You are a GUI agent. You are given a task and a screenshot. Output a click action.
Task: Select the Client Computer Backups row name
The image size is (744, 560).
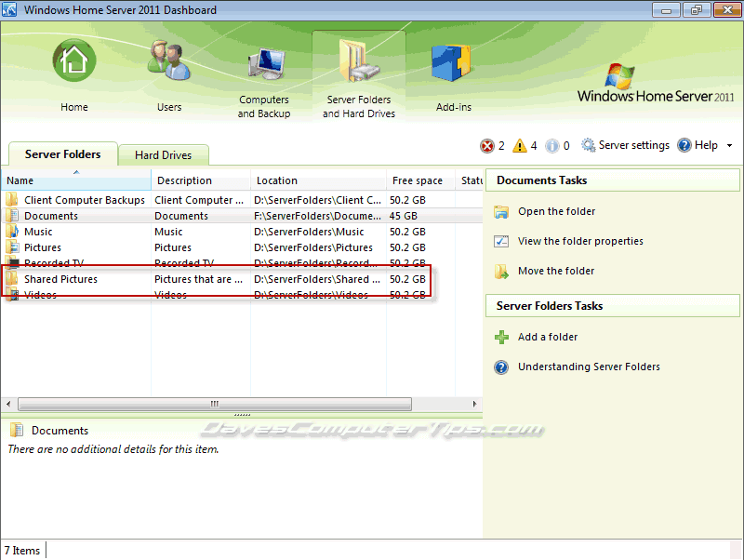click(x=85, y=200)
